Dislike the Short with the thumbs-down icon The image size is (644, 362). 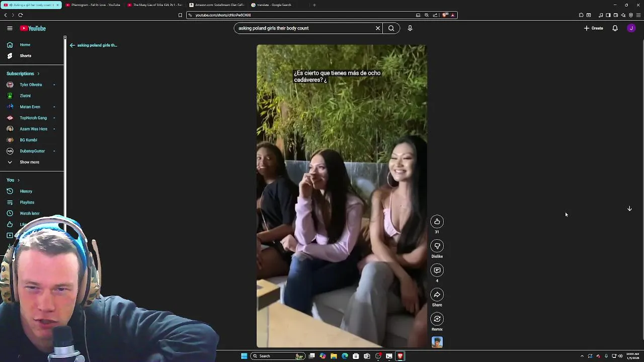click(437, 246)
